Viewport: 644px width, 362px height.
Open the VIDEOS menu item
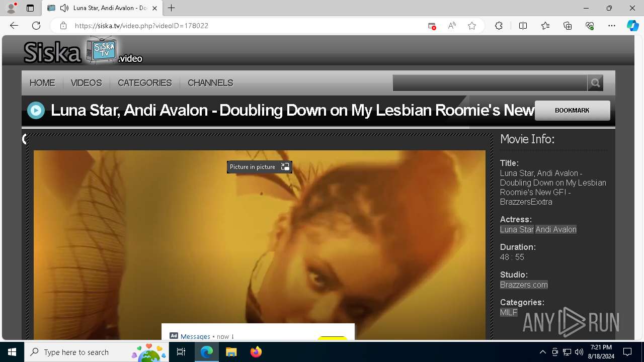86,83
